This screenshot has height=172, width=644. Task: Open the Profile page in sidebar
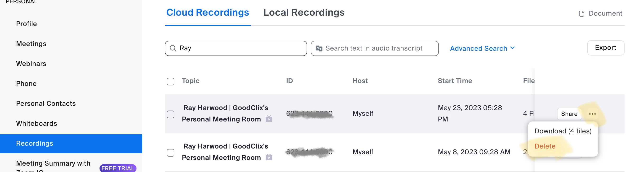[26, 24]
